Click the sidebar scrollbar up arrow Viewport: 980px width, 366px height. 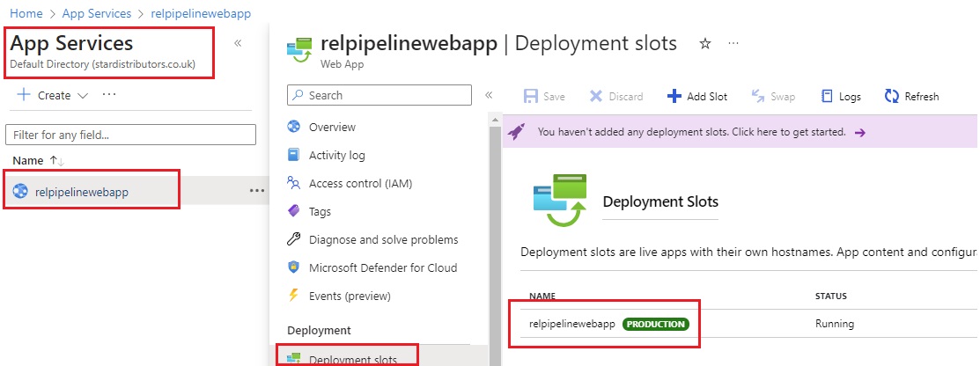click(x=495, y=120)
